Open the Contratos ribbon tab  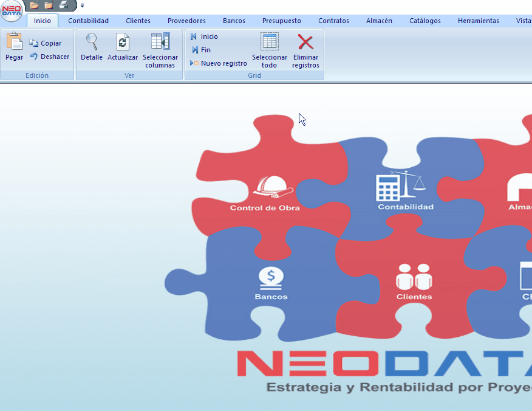[333, 21]
